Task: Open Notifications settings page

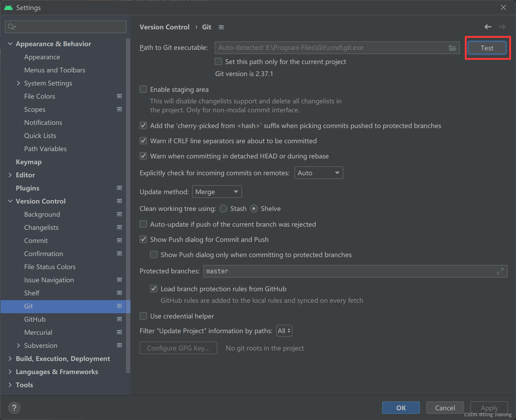Action: tap(43, 123)
